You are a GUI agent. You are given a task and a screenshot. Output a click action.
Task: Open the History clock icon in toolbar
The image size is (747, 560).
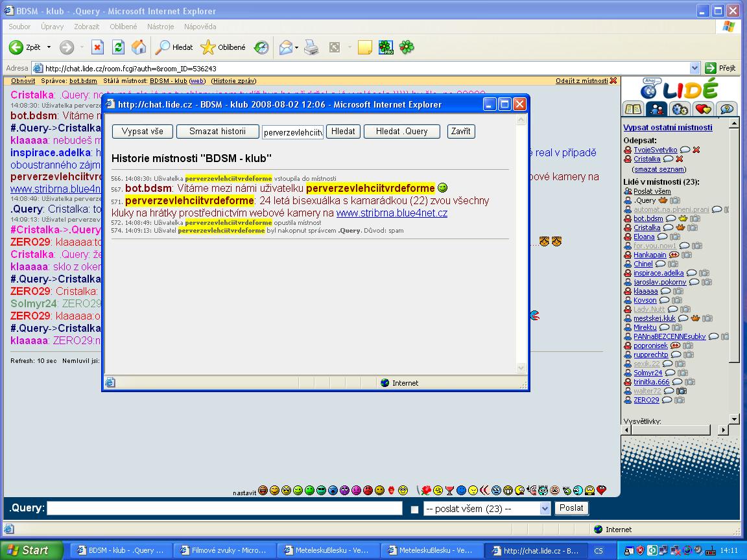[x=261, y=47]
